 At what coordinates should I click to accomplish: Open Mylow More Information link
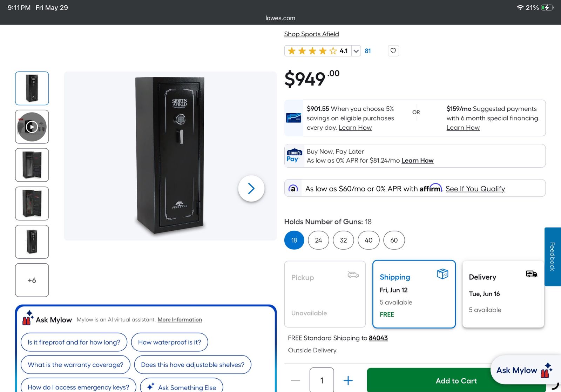click(180, 319)
